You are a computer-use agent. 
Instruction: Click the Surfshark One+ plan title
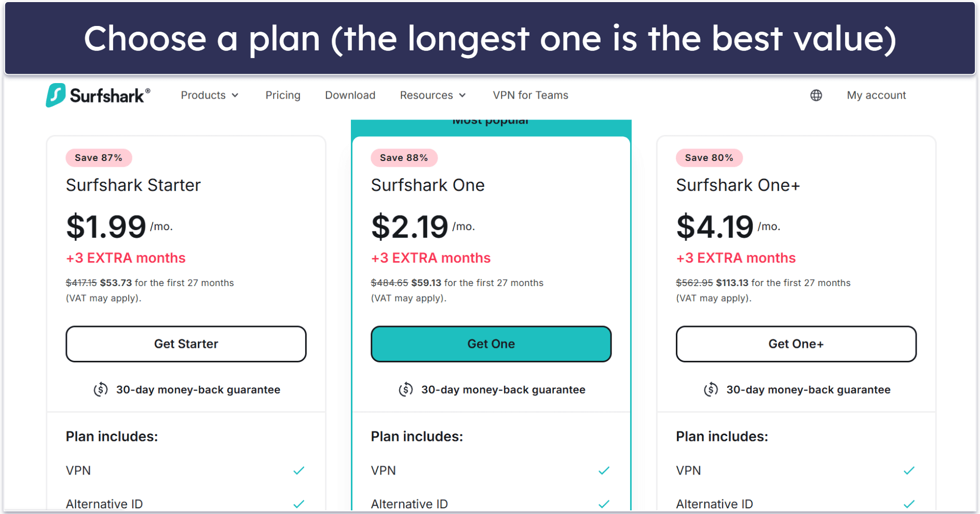(x=738, y=185)
